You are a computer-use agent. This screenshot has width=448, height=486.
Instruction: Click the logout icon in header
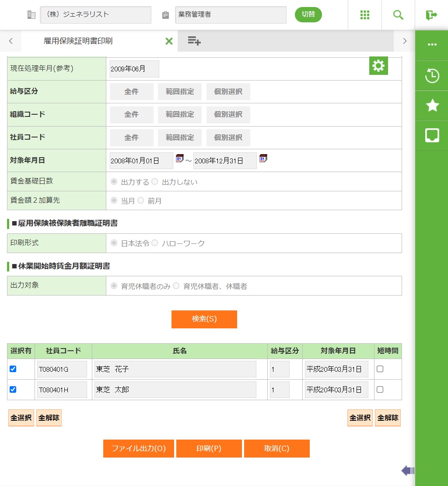point(431,15)
